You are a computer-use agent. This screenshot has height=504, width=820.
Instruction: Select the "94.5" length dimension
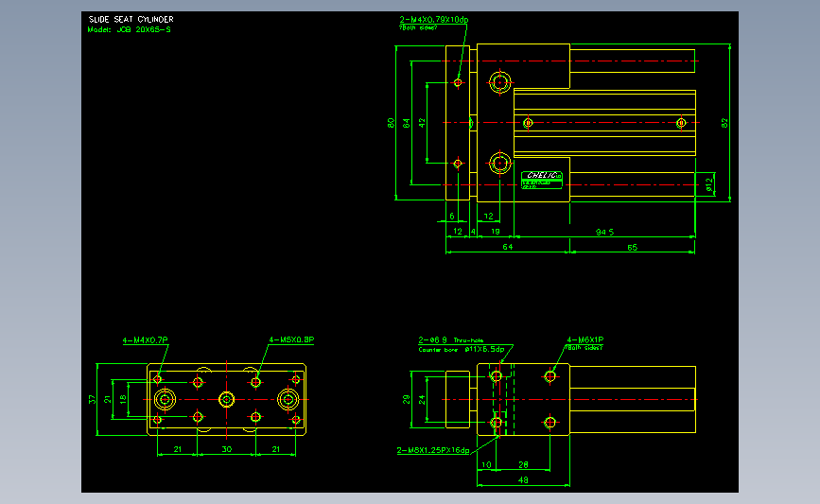[x=604, y=232]
